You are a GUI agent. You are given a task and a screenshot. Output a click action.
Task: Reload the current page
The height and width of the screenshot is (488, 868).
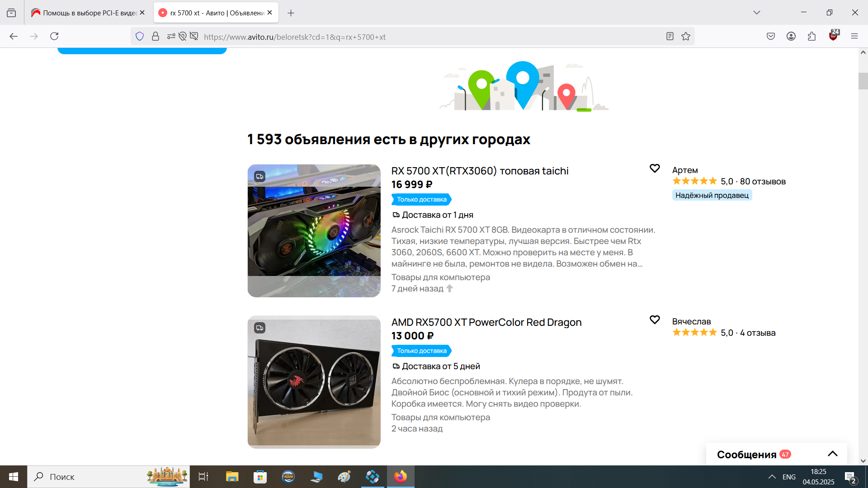coord(54,36)
